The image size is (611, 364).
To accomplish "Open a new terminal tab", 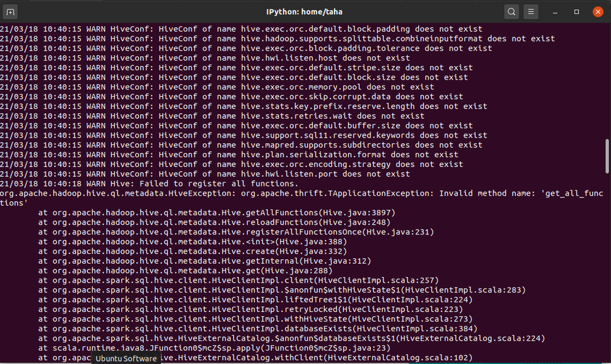I will pyautogui.click(x=10, y=12).
